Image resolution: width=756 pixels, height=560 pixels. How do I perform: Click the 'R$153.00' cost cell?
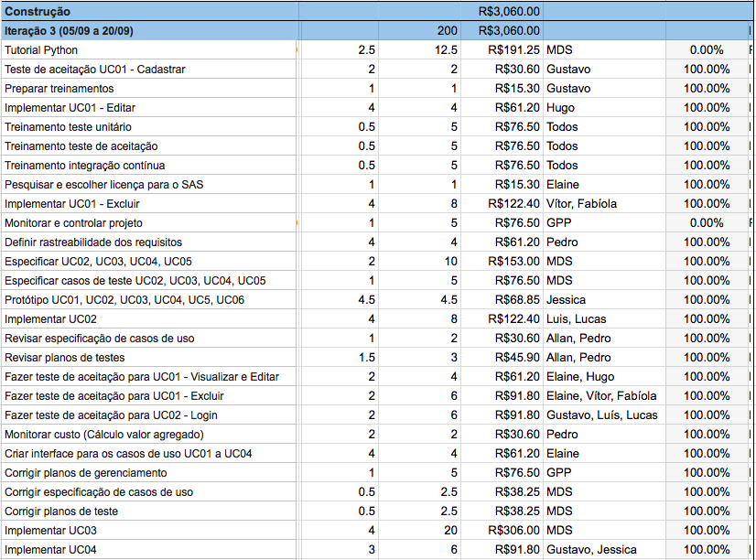(502, 262)
